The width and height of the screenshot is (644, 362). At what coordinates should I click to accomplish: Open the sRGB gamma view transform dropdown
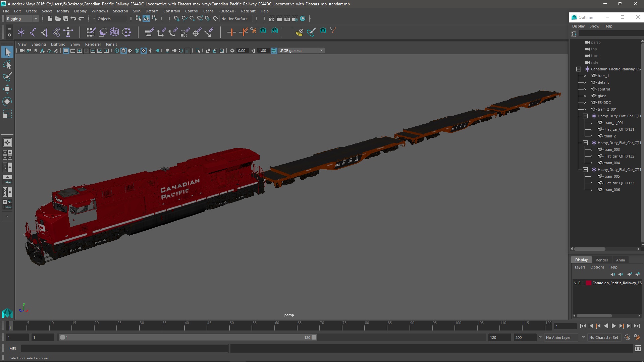[x=301, y=51]
